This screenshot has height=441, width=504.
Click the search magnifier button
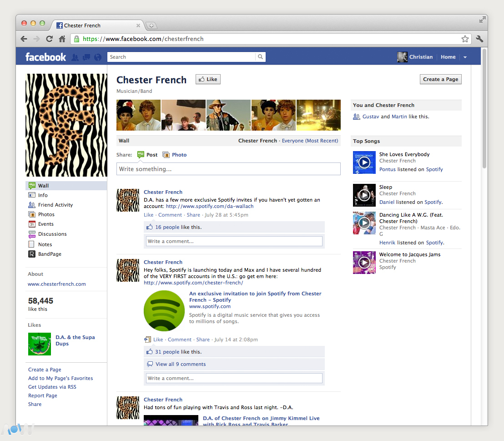coord(260,57)
